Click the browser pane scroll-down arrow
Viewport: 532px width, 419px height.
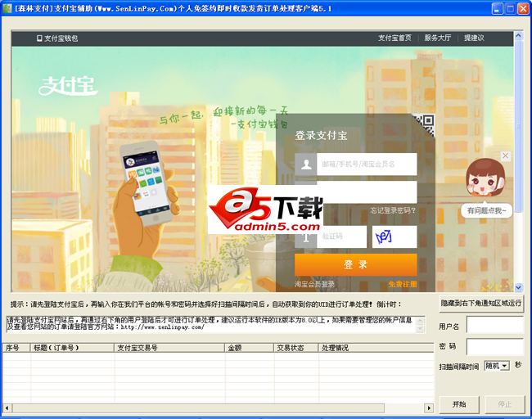coord(518,287)
